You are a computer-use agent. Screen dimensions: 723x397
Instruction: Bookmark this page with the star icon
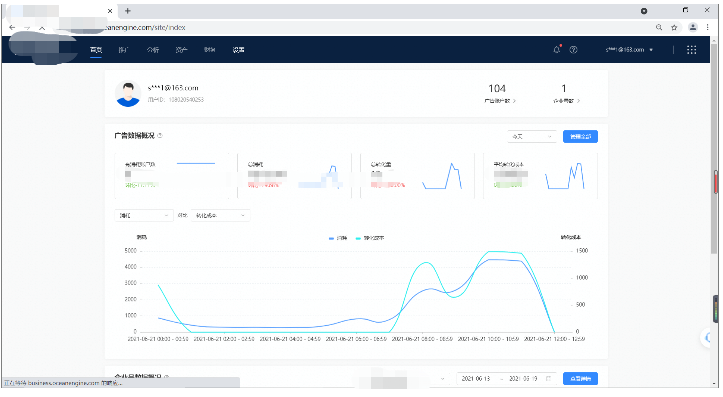674,28
